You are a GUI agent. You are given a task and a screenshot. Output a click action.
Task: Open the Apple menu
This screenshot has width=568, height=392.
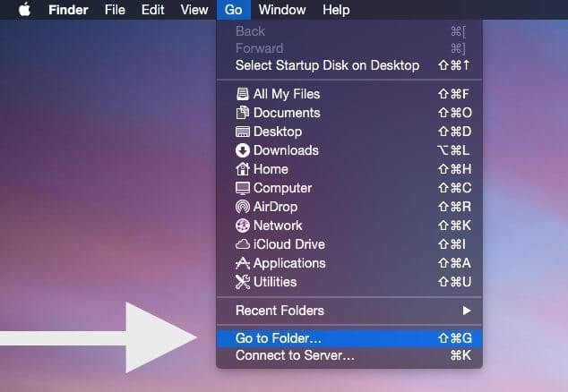click(24, 10)
